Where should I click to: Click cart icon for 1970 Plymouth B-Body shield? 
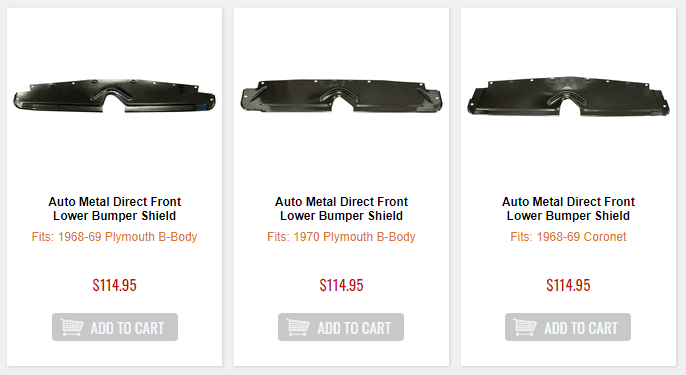(x=298, y=327)
